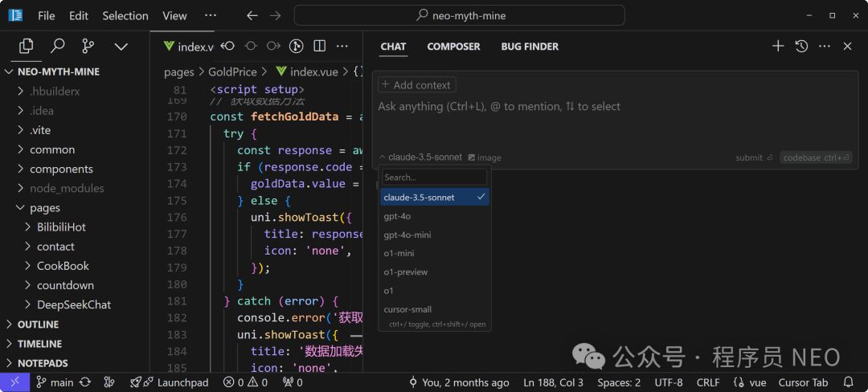Open the Source Control branch icon
Viewport: 868px width, 392px height.
88,46
